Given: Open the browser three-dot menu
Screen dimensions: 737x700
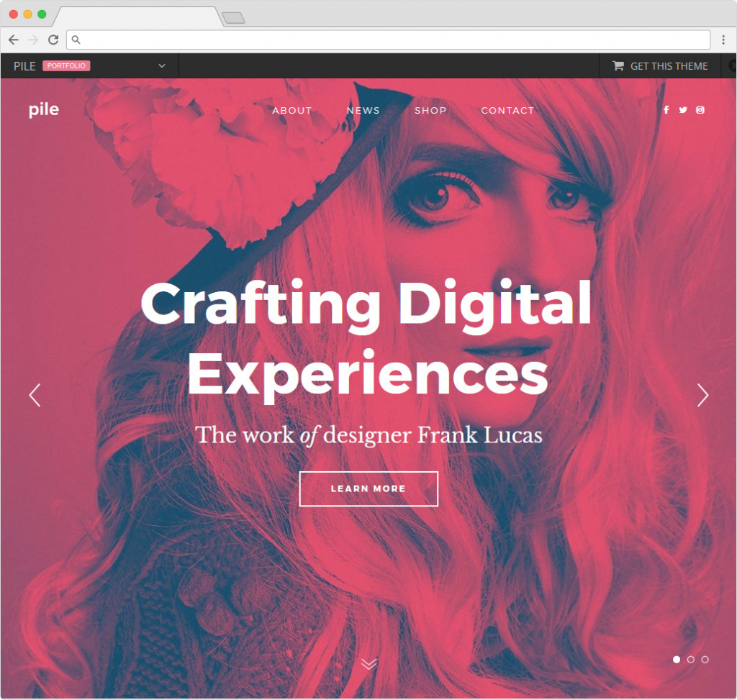Looking at the screenshot, I should click(x=723, y=40).
